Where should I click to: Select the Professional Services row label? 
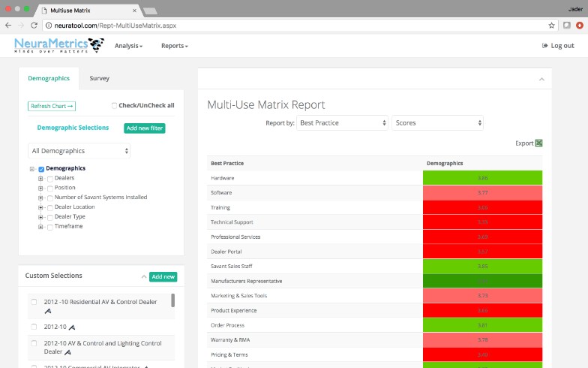tap(235, 237)
